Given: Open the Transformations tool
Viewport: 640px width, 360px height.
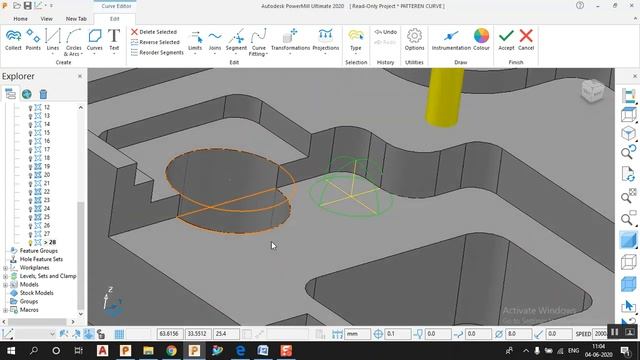Looking at the screenshot, I should pyautogui.click(x=290, y=41).
